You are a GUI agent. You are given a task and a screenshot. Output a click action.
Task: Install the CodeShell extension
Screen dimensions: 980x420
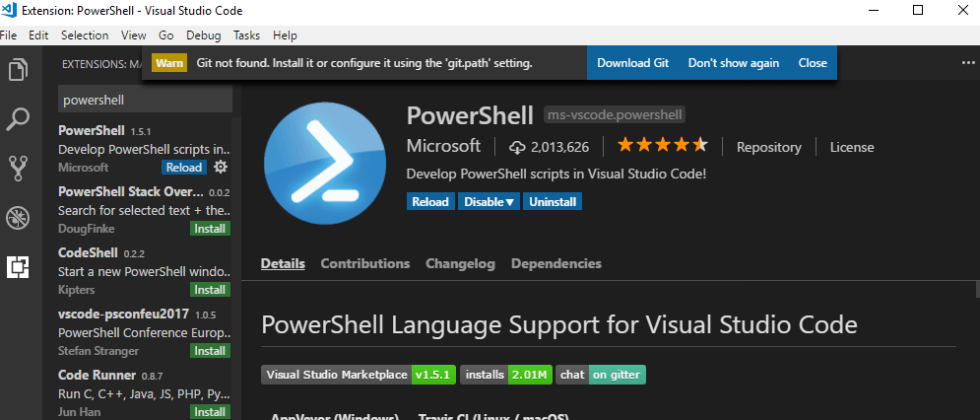click(x=210, y=290)
